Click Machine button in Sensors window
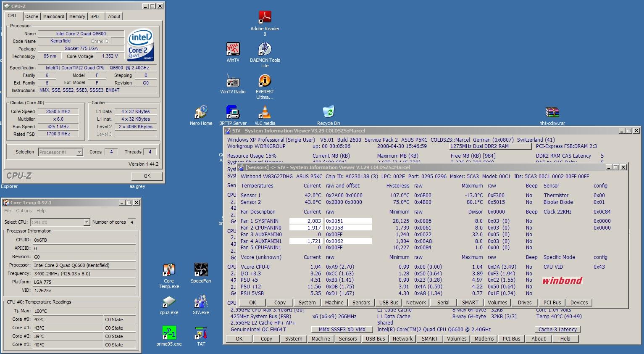Viewport: 644px width, 354px height. point(334,302)
